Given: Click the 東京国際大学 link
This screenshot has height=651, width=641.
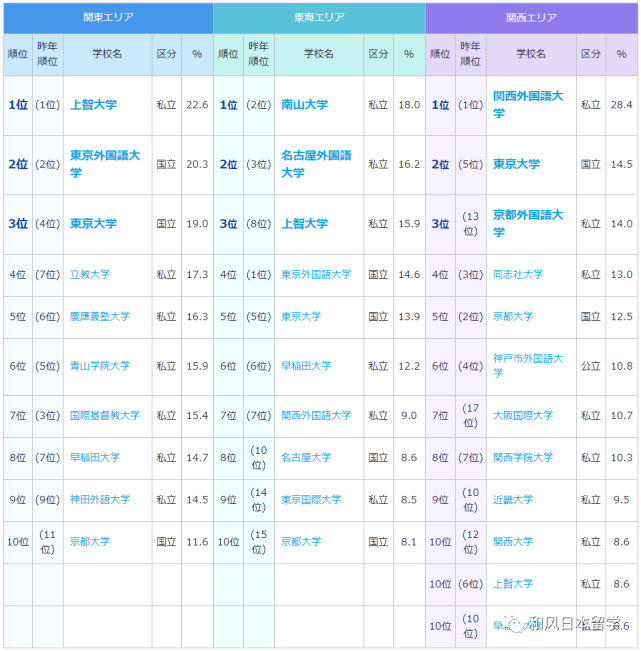Looking at the screenshot, I should [311, 499].
